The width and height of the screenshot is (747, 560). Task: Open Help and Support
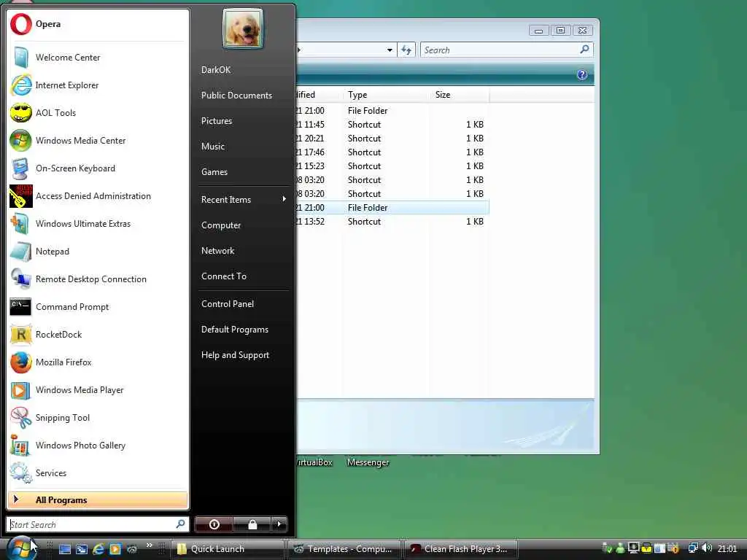(235, 355)
